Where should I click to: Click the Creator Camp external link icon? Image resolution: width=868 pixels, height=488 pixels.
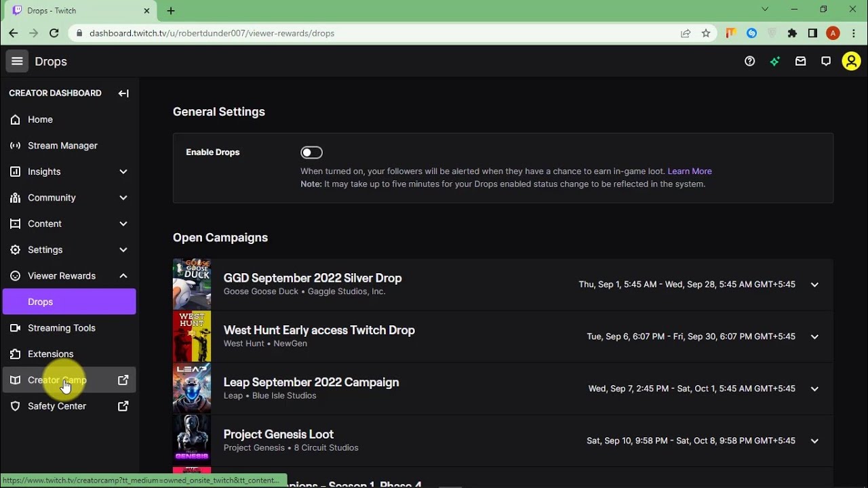click(123, 380)
